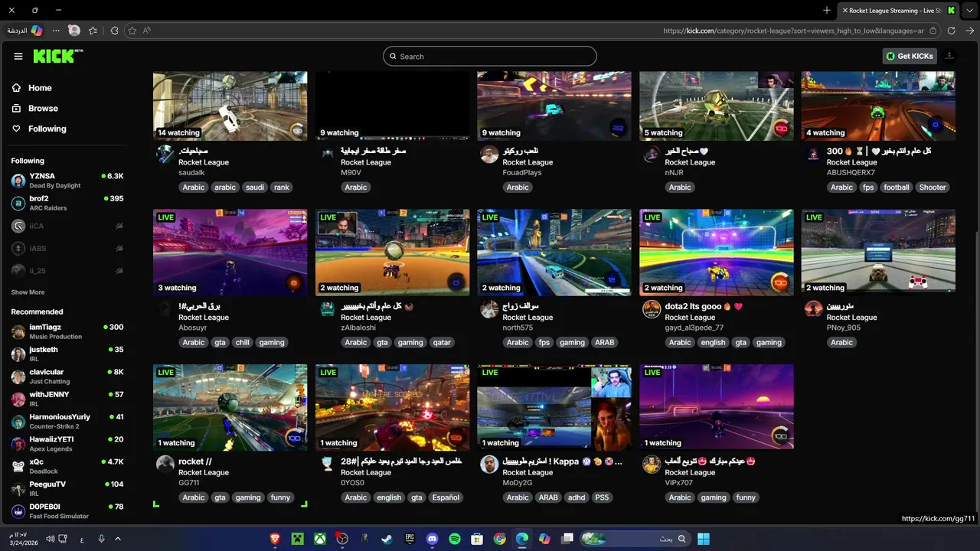This screenshot has height=551, width=980.
Task: Open Discord from taskbar
Action: click(x=432, y=539)
